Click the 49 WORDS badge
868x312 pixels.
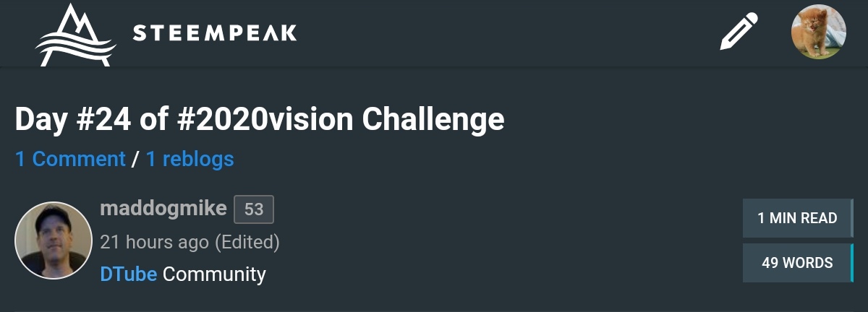click(797, 263)
